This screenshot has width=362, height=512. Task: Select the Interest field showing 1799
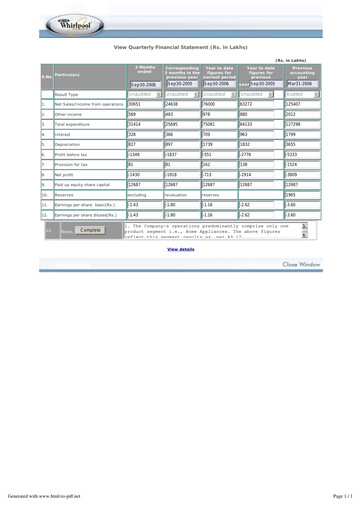(x=303, y=134)
